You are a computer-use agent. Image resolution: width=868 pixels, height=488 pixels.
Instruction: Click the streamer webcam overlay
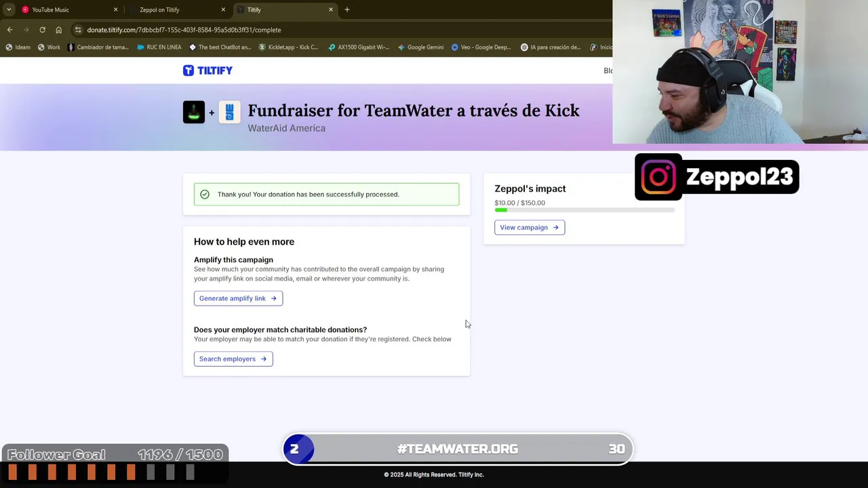740,72
